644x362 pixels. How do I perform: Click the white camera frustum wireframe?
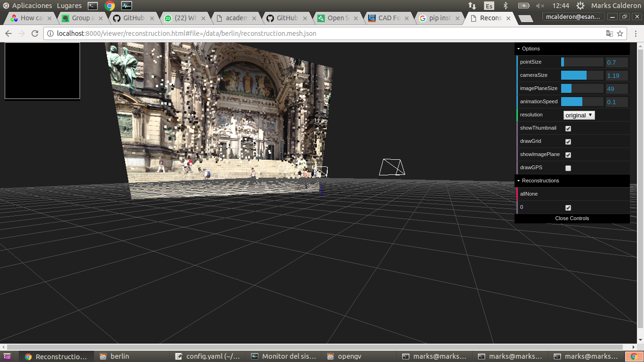coord(392,167)
